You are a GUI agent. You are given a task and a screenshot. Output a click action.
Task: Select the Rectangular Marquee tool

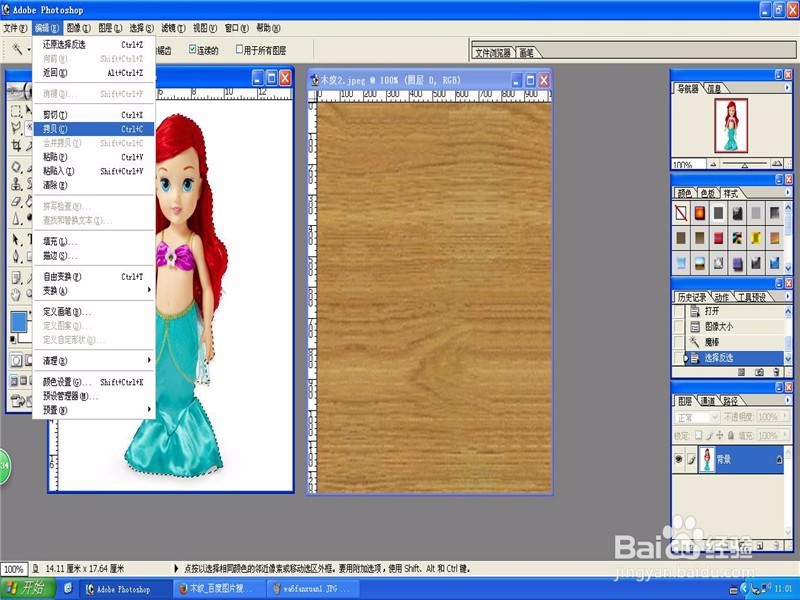pos(16,111)
